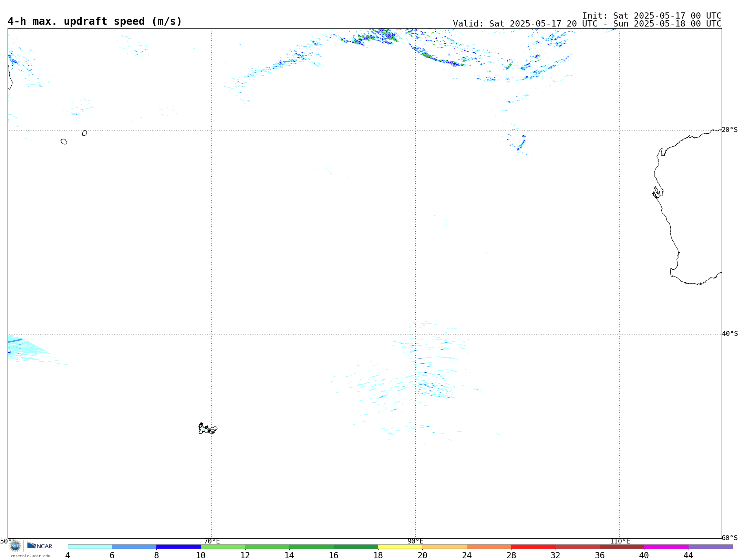744x560 pixels.
Task: Click the purple above-44 color swatch
Action: tap(711, 547)
